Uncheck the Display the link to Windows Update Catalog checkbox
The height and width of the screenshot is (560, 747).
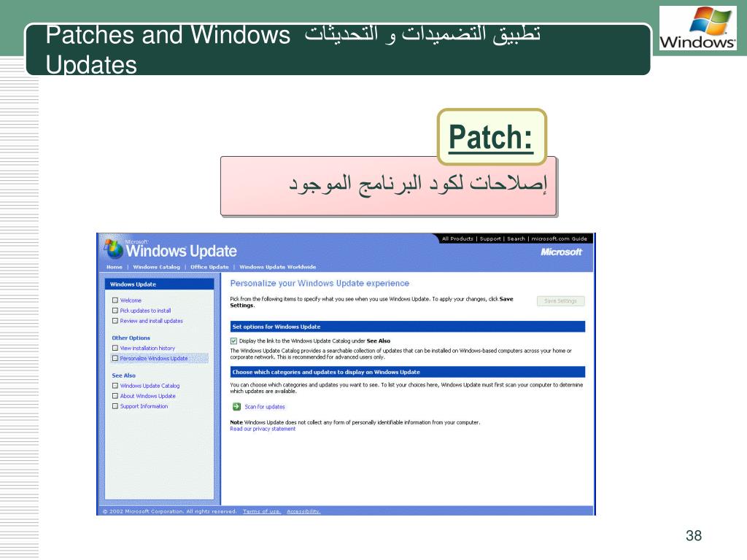pos(233,341)
